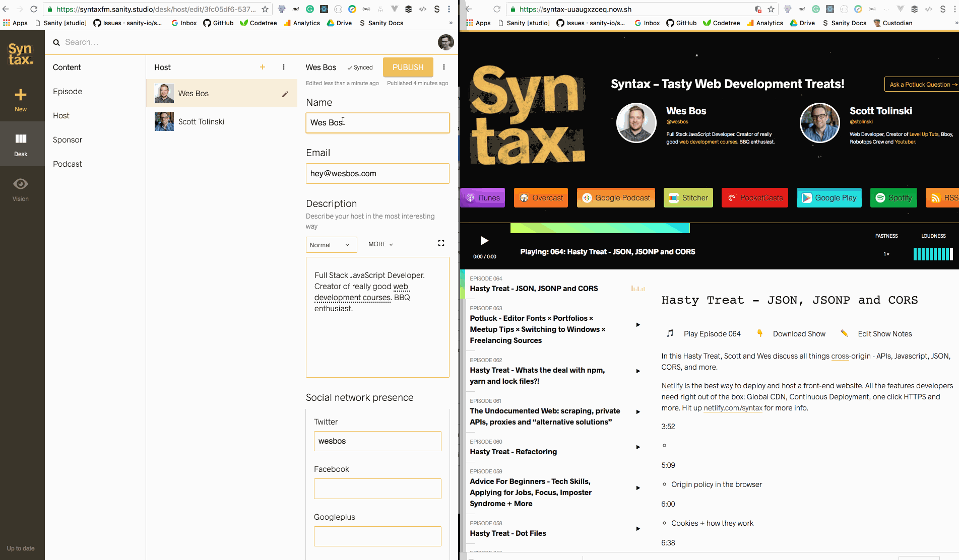
Task: Select Episode in the Content list
Action: [68, 91]
